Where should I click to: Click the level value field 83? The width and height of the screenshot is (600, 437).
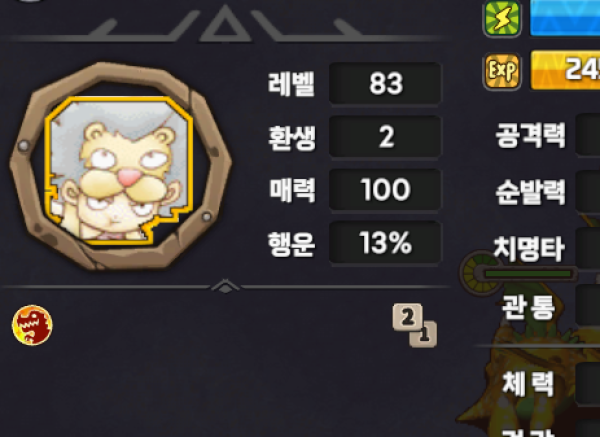[385, 83]
